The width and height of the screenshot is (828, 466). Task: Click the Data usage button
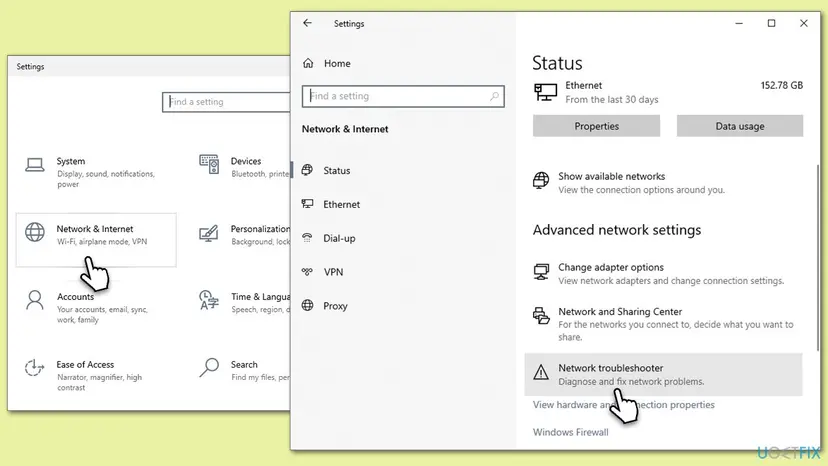point(740,126)
